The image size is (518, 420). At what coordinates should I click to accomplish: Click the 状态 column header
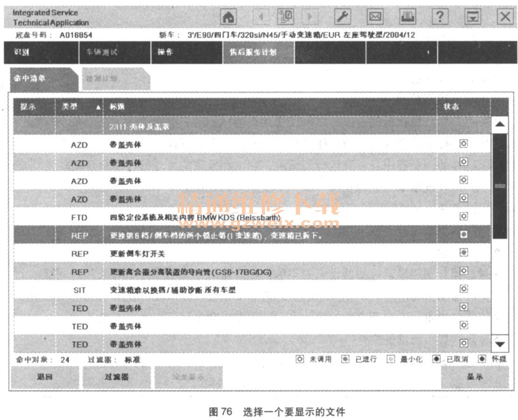(463, 107)
